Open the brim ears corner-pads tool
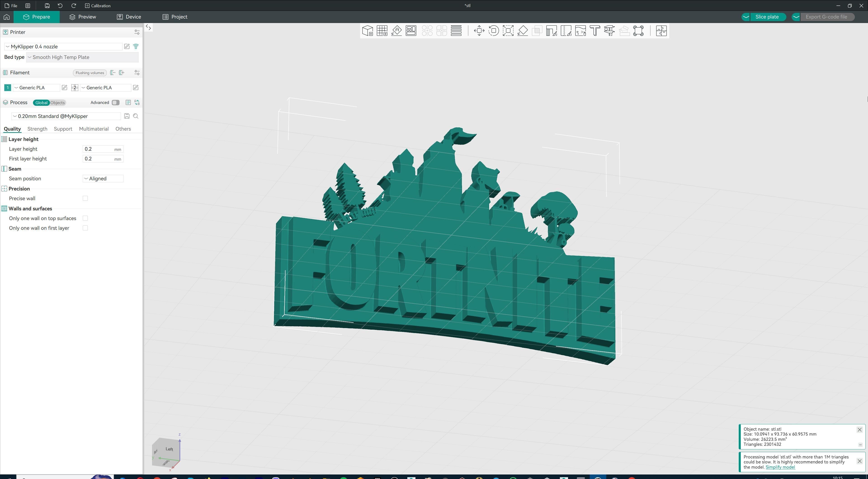This screenshot has height=479, width=868. (639, 31)
